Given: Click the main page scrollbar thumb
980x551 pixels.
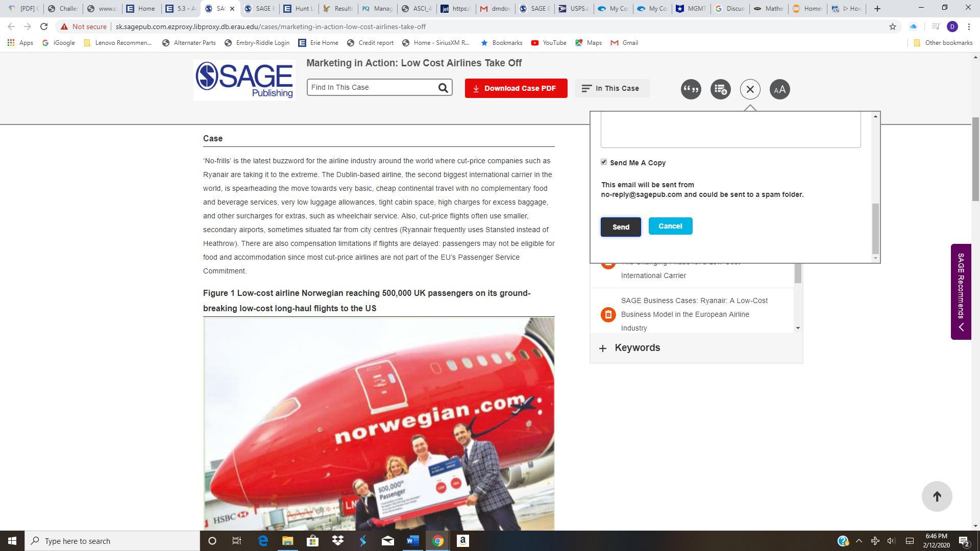Looking at the screenshot, I should coord(975,159).
